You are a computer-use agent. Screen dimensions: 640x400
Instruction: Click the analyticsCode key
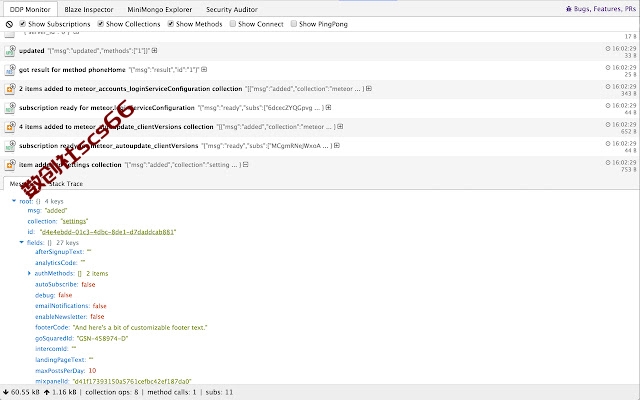point(56,263)
